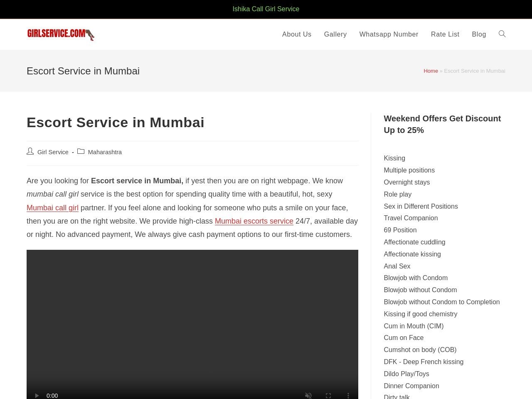Switch to the Gallery page
Viewport: 532px width, 399px height.
click(335, 34)
